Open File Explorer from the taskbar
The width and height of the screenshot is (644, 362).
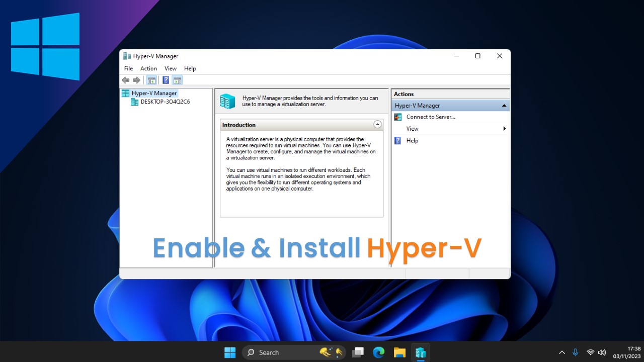399,352
